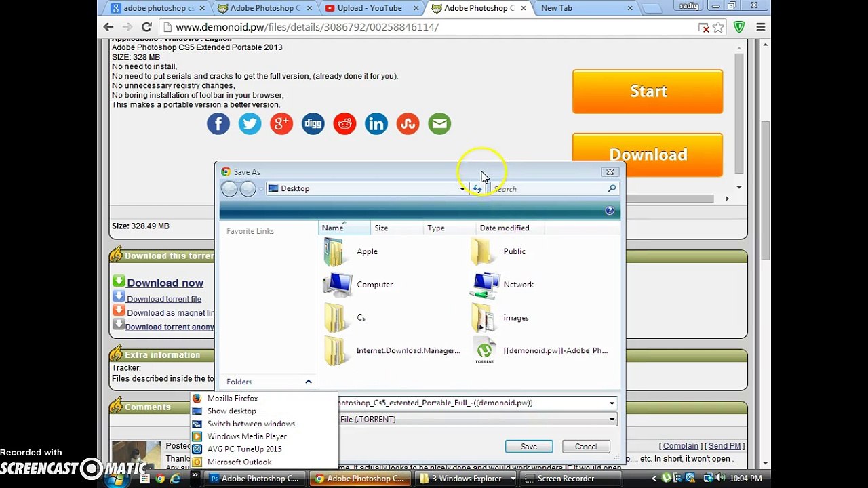Share the page on StumbleUpon
868x488 pixels.
pos(408,123)
